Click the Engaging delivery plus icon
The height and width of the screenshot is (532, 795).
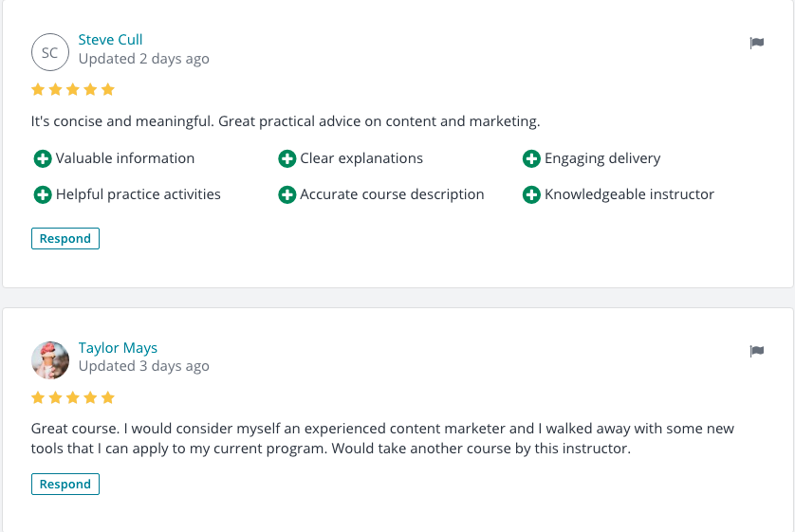point(531,158)
